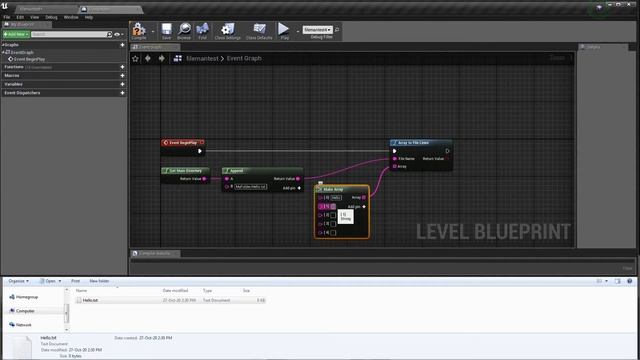Open the Play options dropdown arrow

pyautogui.click(x=298, y=31)
